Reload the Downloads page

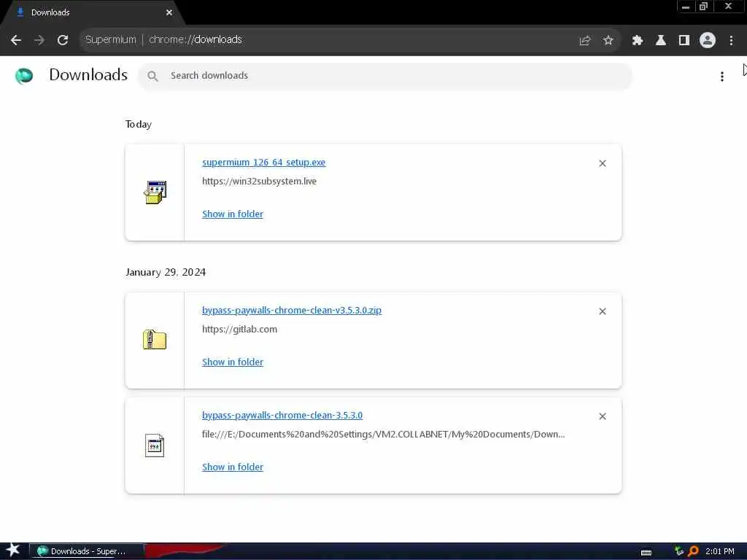[63, 40]
